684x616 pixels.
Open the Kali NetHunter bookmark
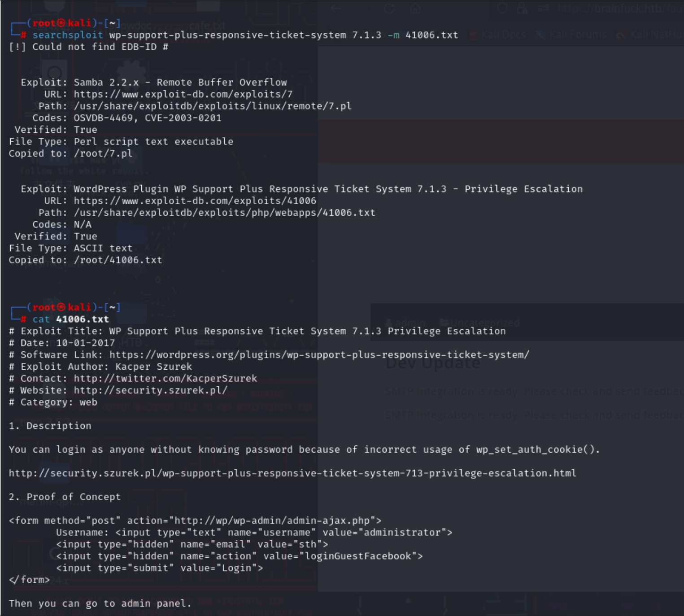(650, 35)
